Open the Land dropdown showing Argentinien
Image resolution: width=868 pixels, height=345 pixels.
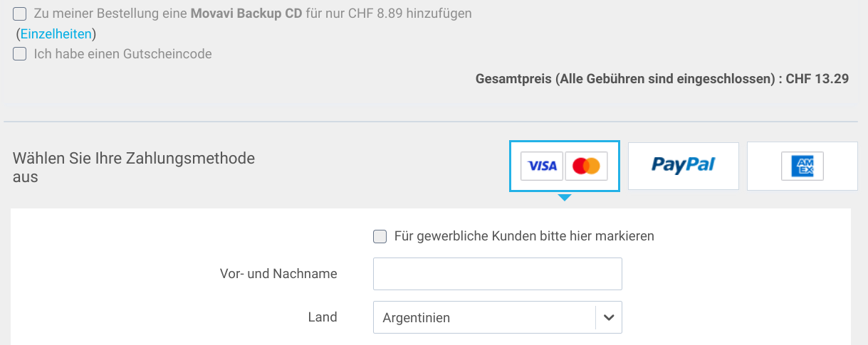[484, 318]
